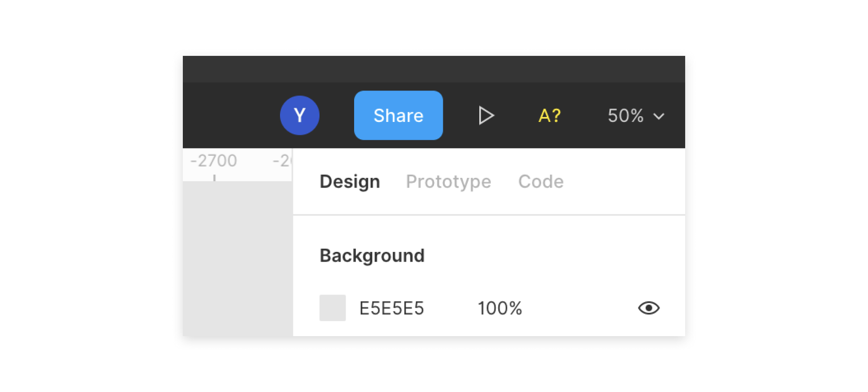Switch to the Prototype tab
This screenshot has height=392, width=868.
448,181
